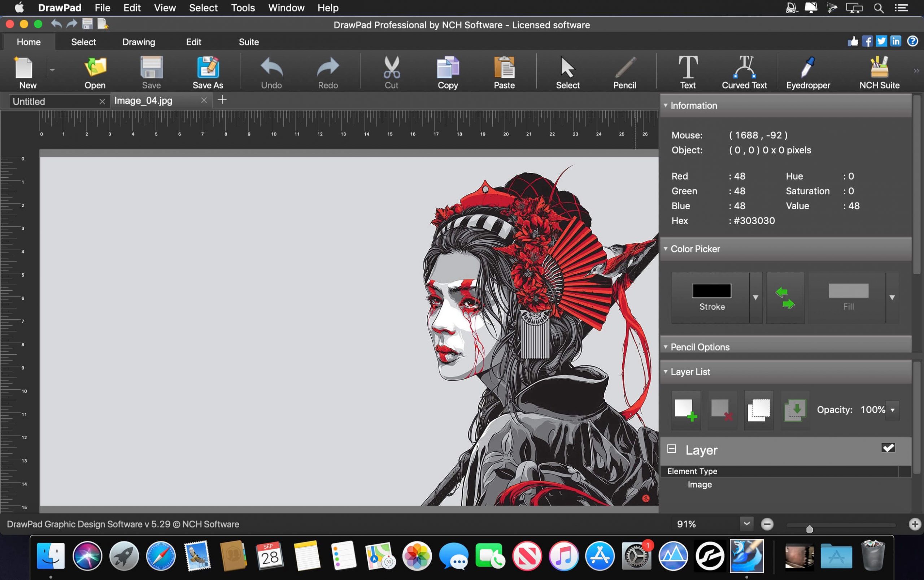Image resolution: width=924 pixels, height=580 pixels.
Task: Click the Opacity percentage dropdown
Action: [893, 410]
